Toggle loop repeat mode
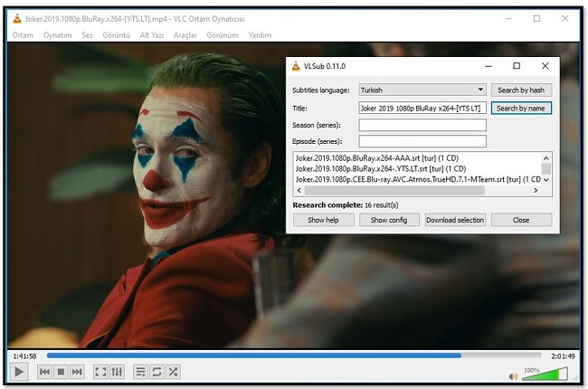588x389 pixels. [x=156, y=372]
